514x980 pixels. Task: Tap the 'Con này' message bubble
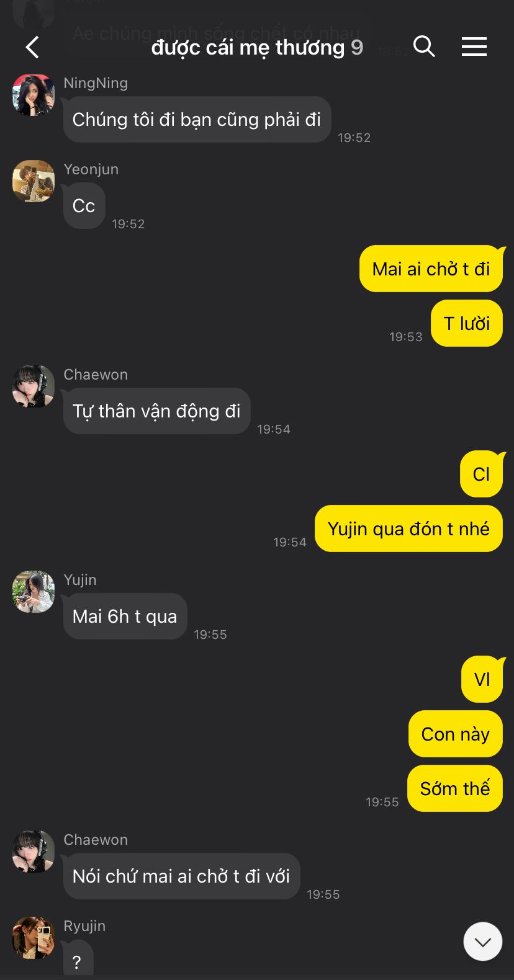pos(456,734)
